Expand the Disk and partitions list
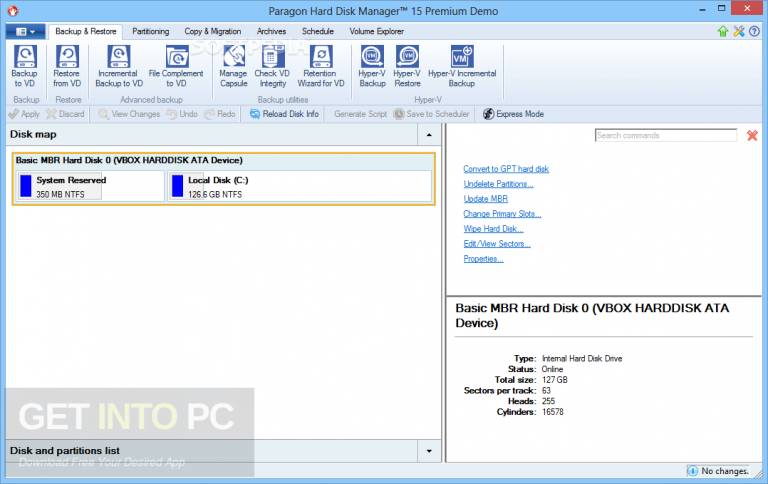 click(429, 451)
